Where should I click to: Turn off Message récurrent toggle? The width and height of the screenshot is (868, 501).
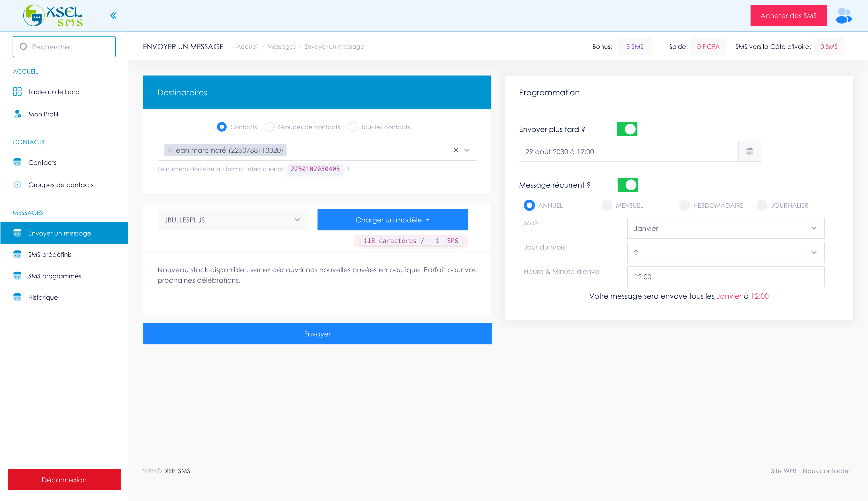coord(628,185)
